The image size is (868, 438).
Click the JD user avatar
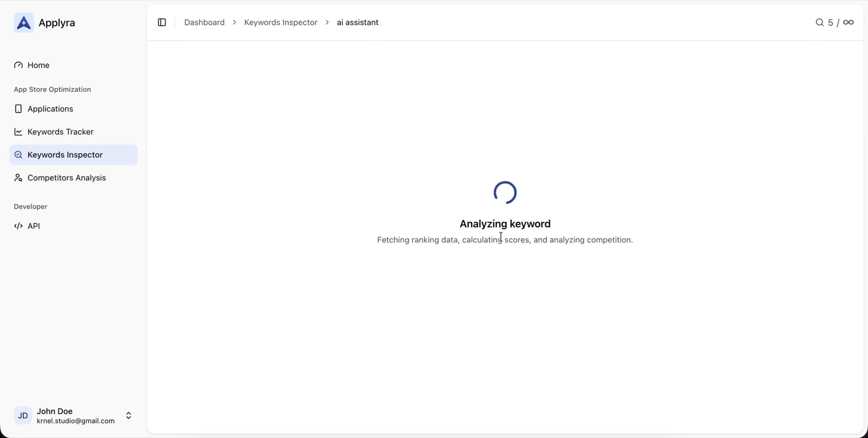coord(23,416)
